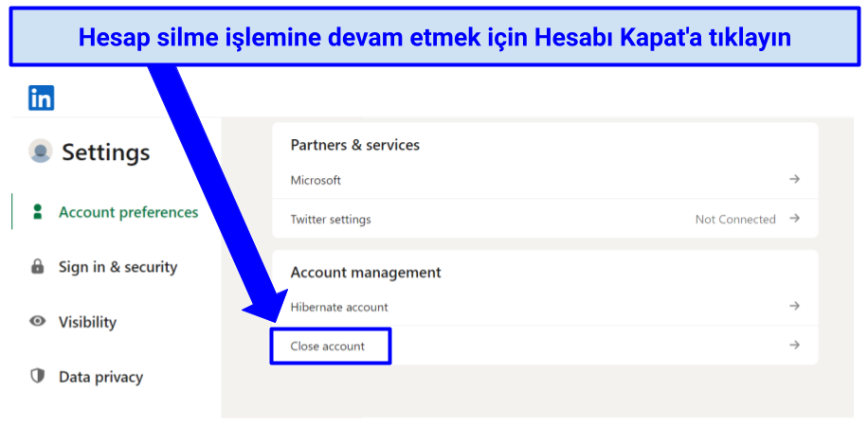Open the Data privacy section

100,377
